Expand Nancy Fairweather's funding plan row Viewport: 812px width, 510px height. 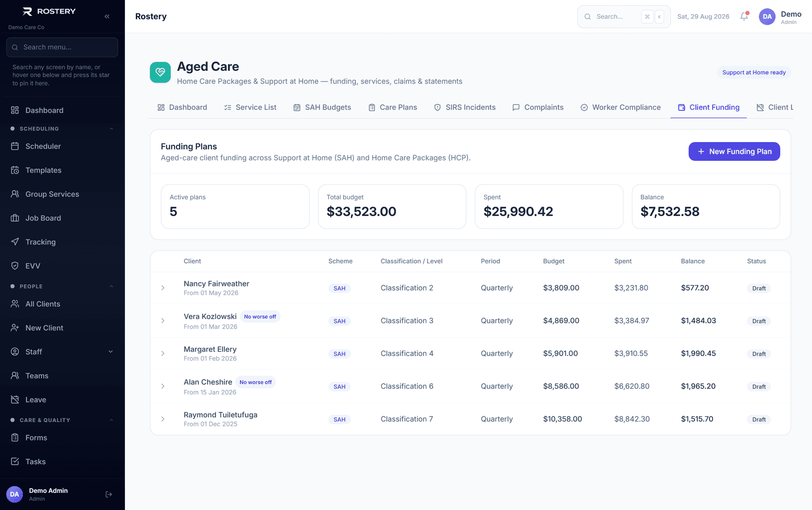pos(163,288)
